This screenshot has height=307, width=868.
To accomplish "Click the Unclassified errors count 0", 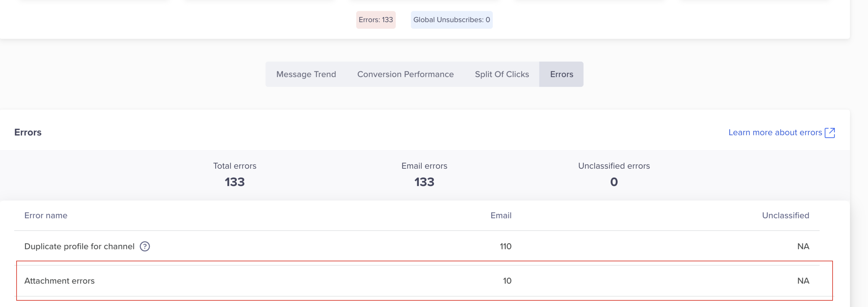I will point(613,181).
